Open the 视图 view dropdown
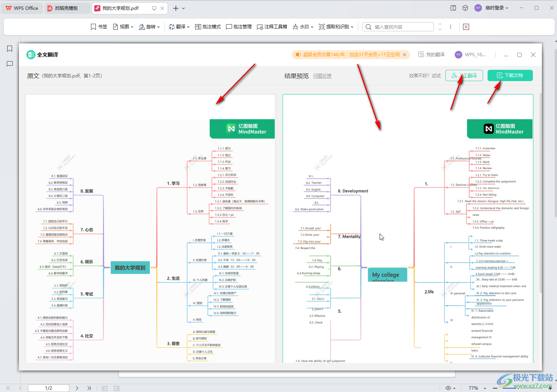Screen dimensions: 557x392 pyautogui.click(x=123, y=27)
